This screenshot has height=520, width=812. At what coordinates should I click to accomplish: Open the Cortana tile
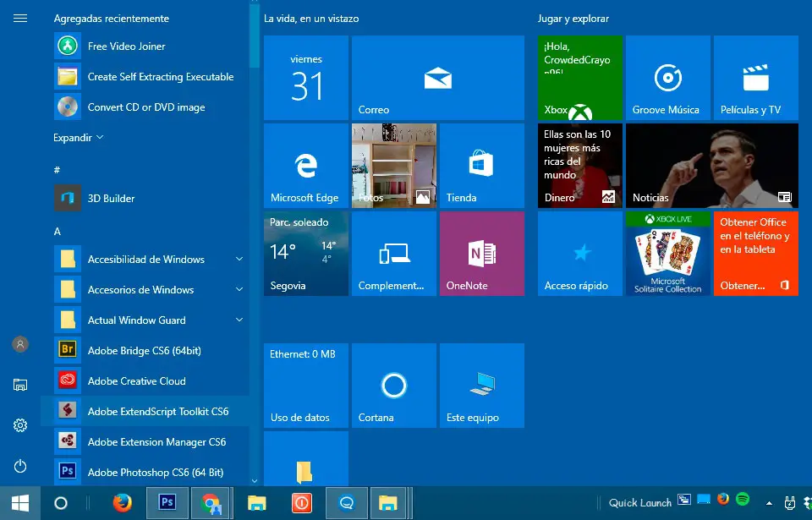393,386
